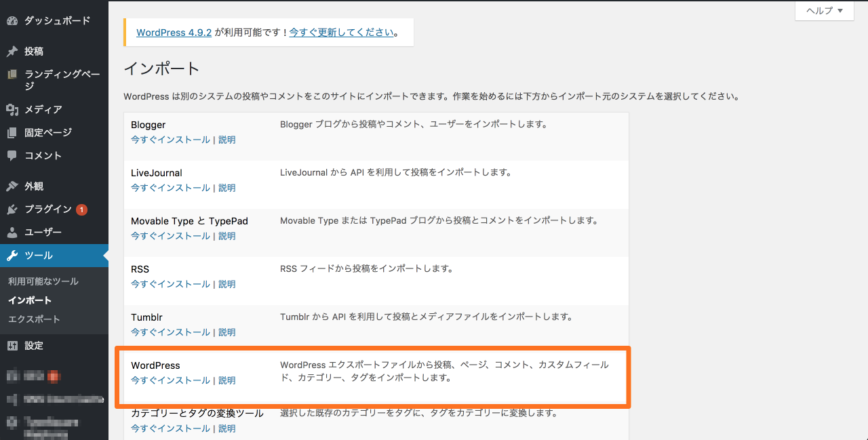Open the 固定ページ menu
The height and width of the screenshot is (440, 868).
point(54,132)
